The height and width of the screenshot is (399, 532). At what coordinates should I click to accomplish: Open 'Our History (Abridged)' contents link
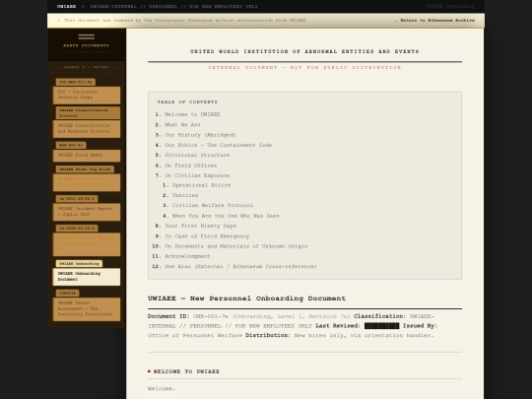click(200, 135)
